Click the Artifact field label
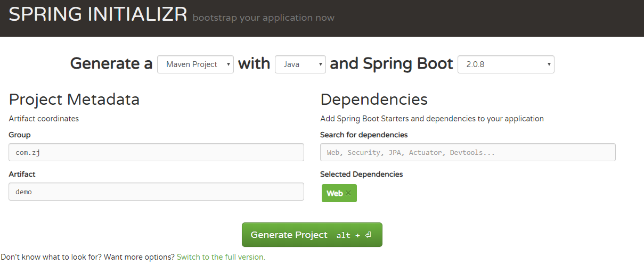 (x=22, y=174)
